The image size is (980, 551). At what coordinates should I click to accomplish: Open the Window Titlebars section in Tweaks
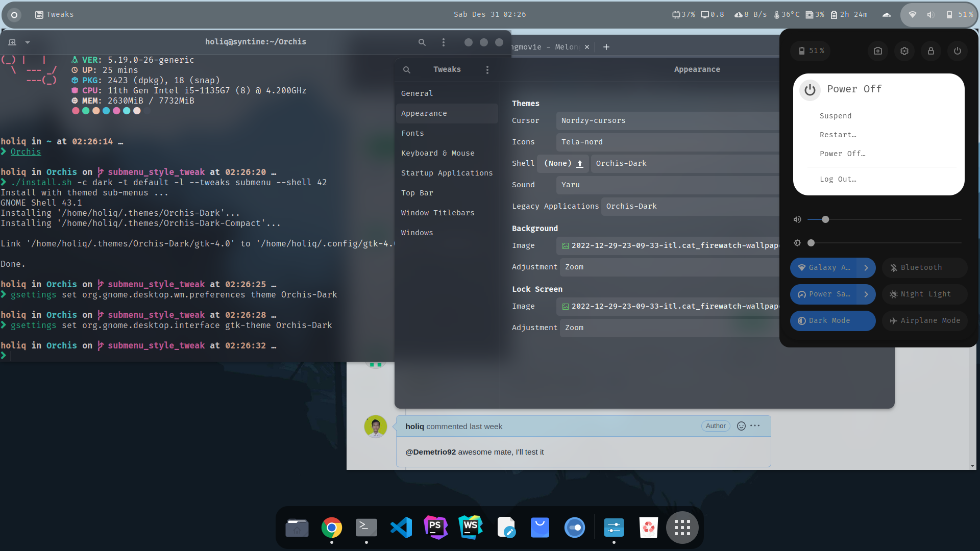tap(437, 212)
